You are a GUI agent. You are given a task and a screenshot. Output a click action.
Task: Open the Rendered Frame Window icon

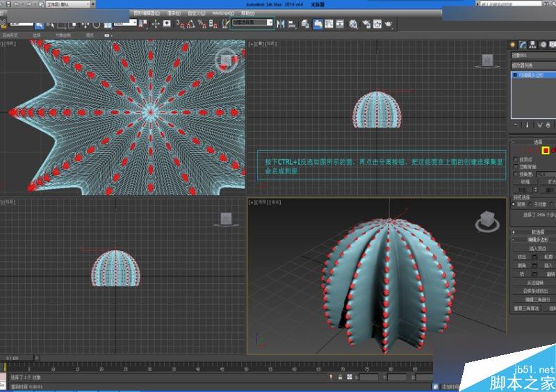tap(377, 24)
